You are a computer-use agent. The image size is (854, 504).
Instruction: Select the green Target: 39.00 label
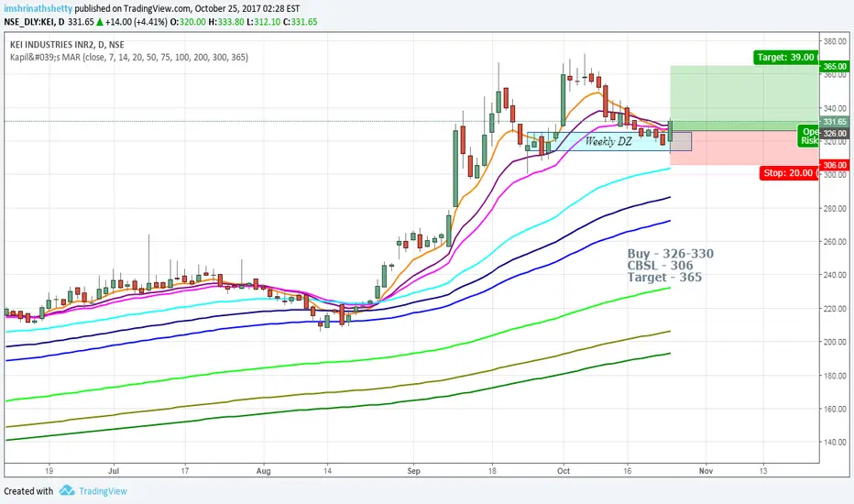point(786,57)
